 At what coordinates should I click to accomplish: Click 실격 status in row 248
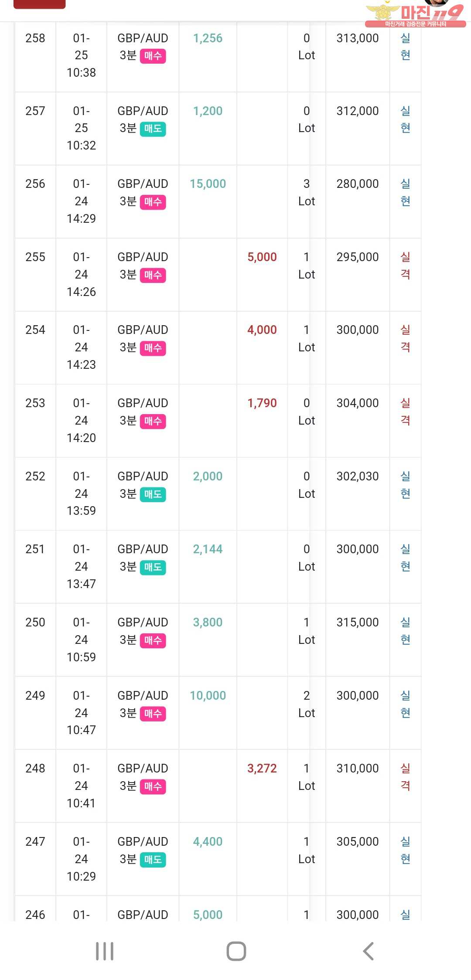click(405, 777)
